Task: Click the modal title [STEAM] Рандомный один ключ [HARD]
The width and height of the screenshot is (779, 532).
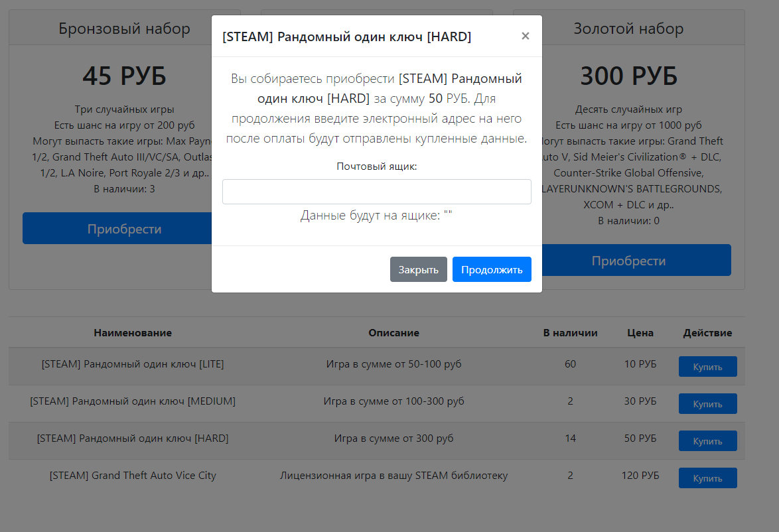Action: pyautogui.click(x=347, y=36)
